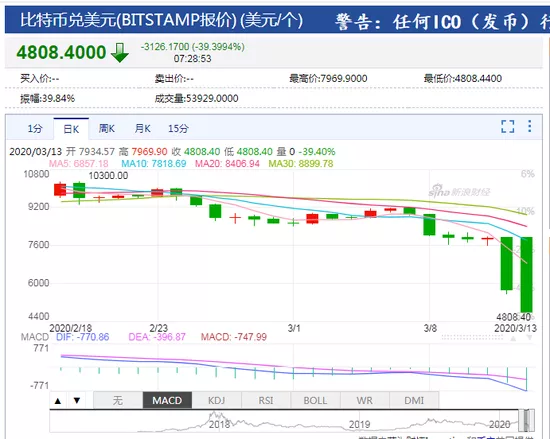Image resolution: width=550 pixels, height=439 pixels.
Task: Click the 比特币兑美元(BITSTAMP报价) title
Action: pyautogui.click(x=162, y=20)
